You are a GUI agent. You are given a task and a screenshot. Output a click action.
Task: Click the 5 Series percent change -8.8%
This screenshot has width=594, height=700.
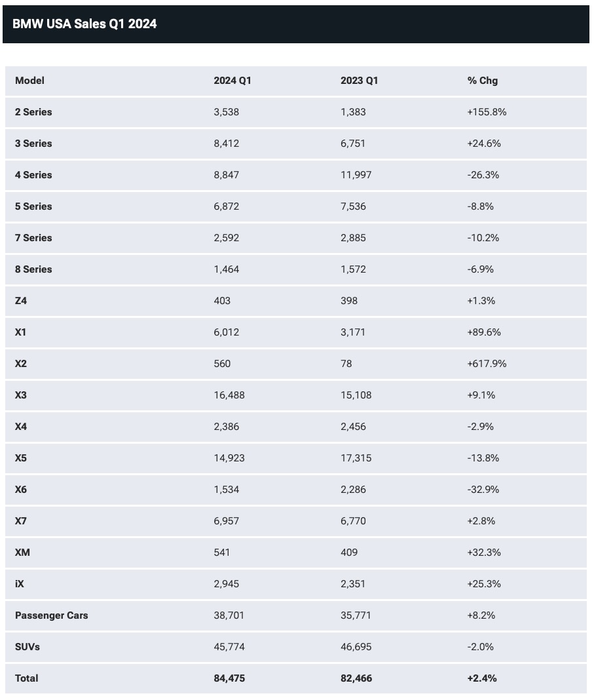coord(480,206)
